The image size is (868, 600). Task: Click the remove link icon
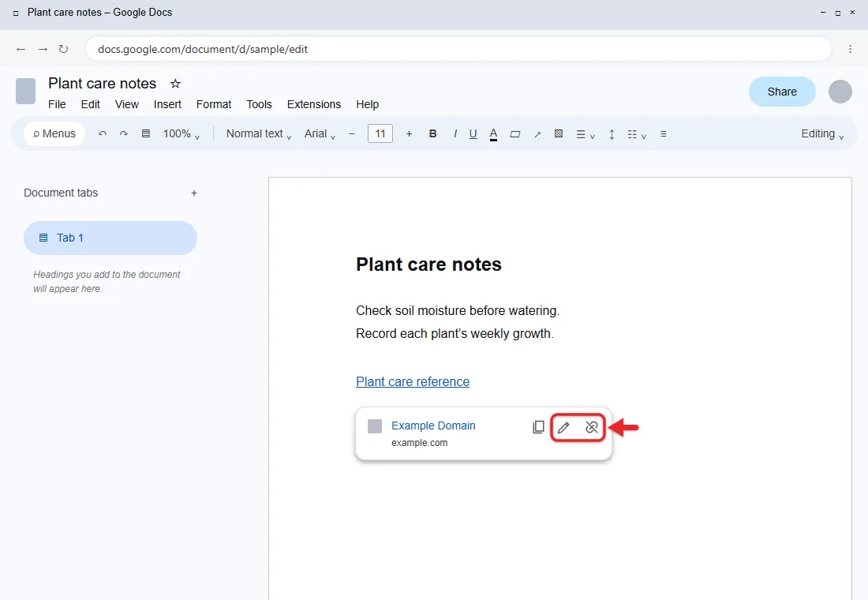(x=591, y=427)
